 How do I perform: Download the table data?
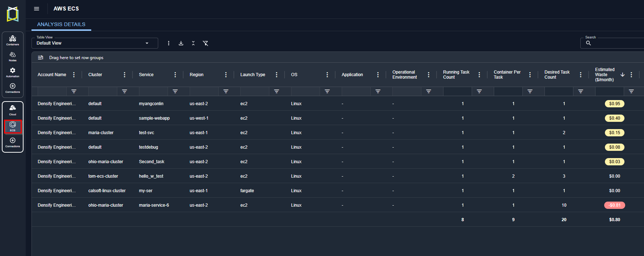tap(181, 43)
